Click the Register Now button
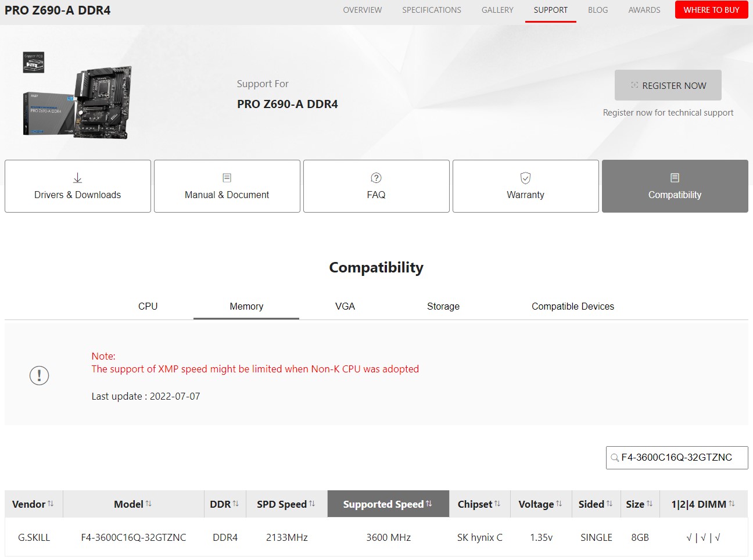The image size is (753, 560). tap(668, 85)
